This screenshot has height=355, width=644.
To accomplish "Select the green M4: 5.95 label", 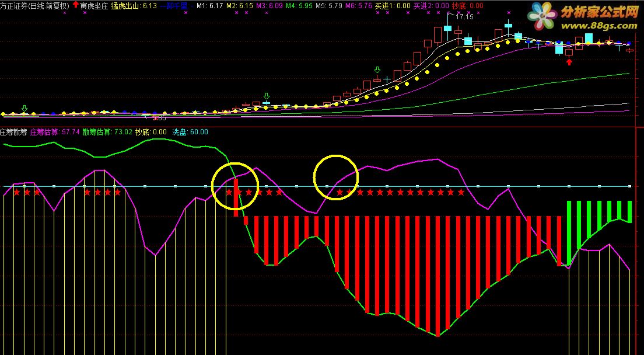I will tap(299, 6).
